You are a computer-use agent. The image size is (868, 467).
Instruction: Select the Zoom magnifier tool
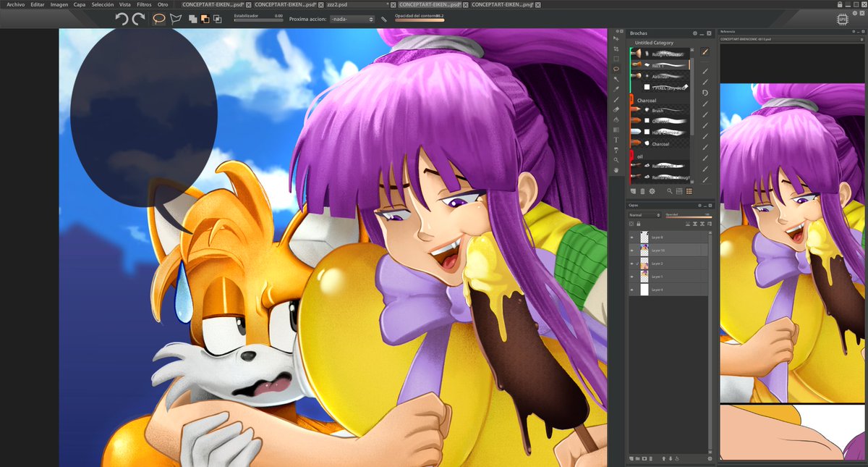616,160
